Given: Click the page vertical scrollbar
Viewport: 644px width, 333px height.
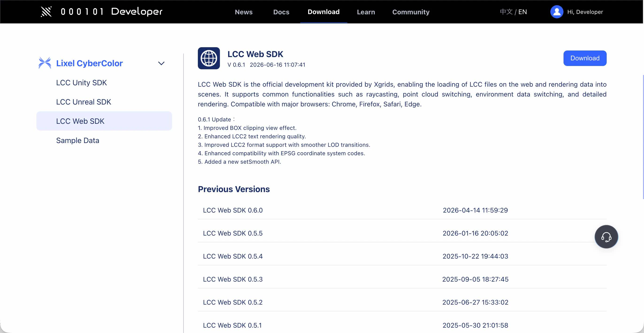Looking at the screenshot, I should [643, 137].
